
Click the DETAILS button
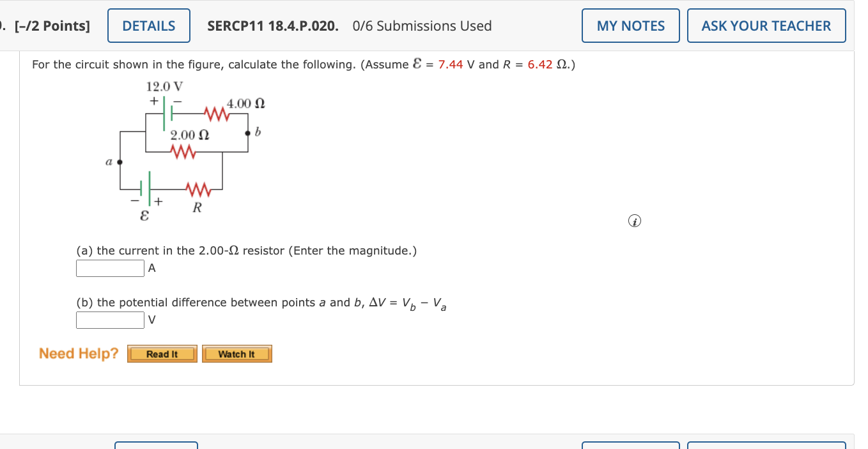pyautogui.click(x=148, y=25)
